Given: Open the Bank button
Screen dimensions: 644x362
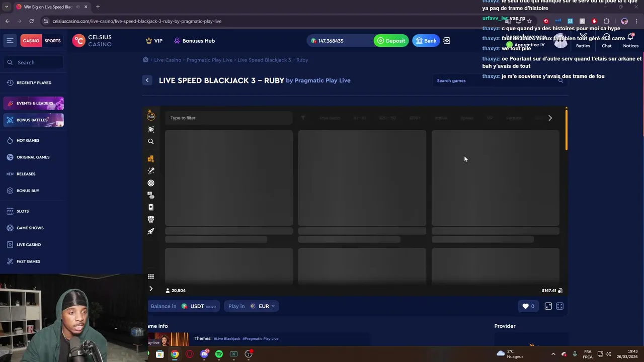Looking at the screenshot, I should click(x=426, y=41).
